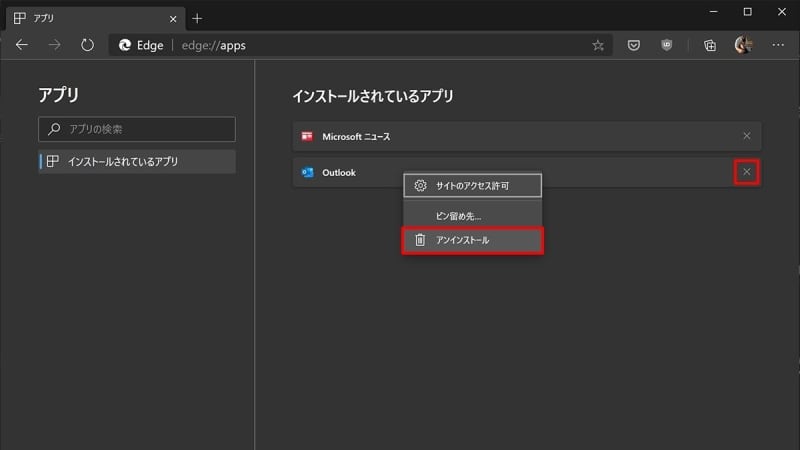Choose サイトのアクセス許可 from context menu
This screenshot has height=450, width=800.
[x=472, y=186]
